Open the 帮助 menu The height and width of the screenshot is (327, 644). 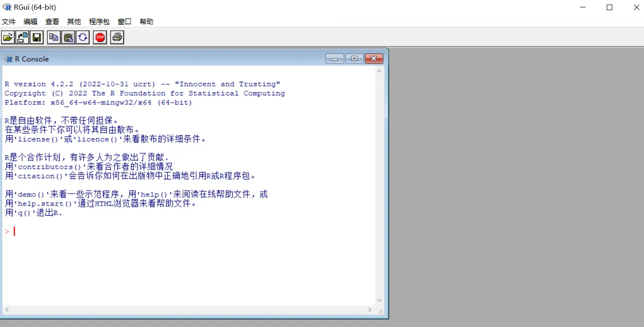point(147,22)
